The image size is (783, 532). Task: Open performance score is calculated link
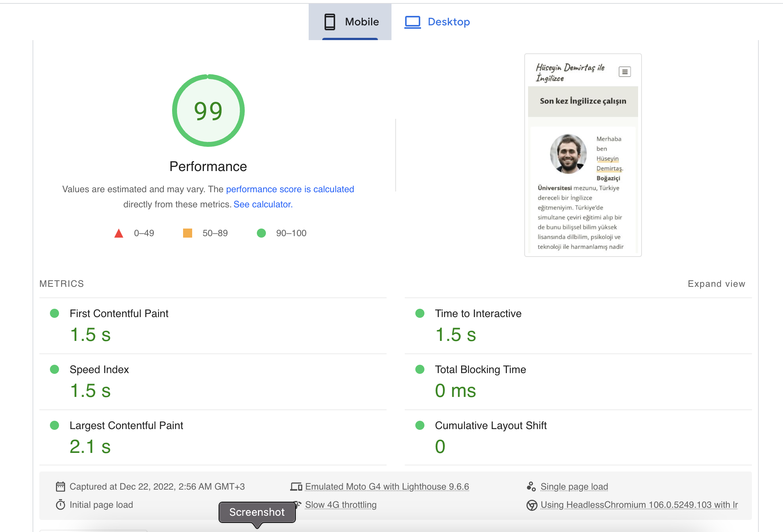pos(290,189)
